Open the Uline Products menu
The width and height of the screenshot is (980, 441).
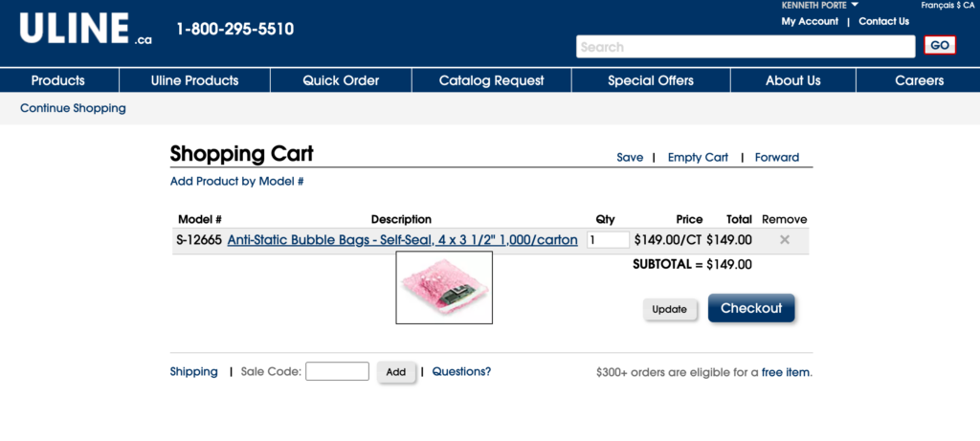pyautogui.click(x=194, y=80)
